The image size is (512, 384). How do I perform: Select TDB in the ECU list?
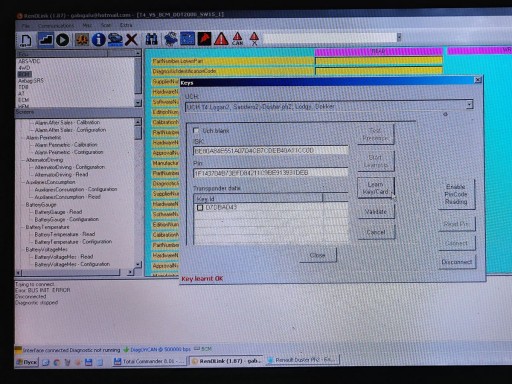coord(23,87)
